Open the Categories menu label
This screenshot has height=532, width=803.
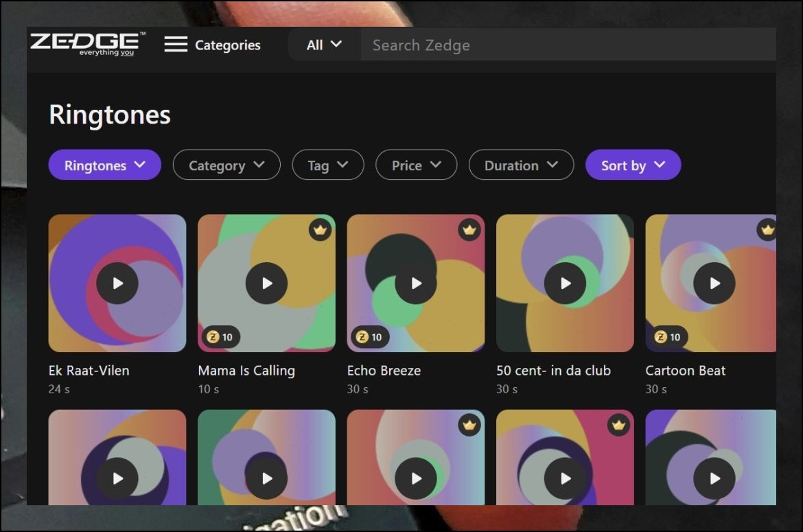pyautogui.click(x=227, y=45)
